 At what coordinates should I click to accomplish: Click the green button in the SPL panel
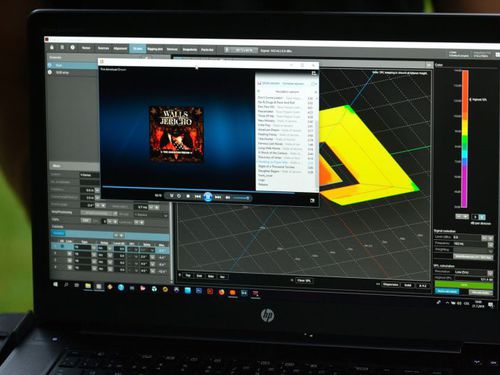[464, 285]
